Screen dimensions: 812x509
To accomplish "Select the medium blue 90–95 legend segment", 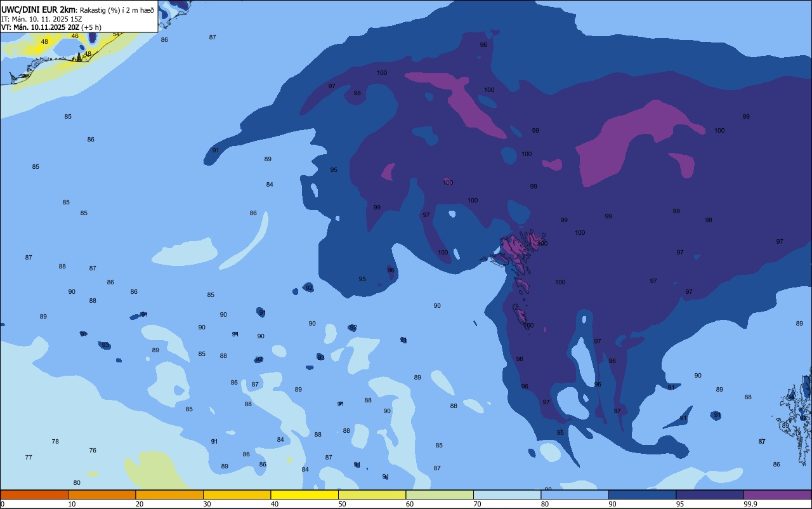I will coord(642,494).
